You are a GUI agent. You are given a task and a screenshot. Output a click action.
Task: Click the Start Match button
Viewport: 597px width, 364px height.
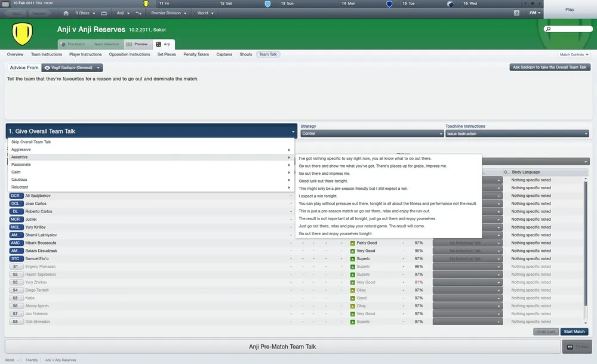coord(574,332)
